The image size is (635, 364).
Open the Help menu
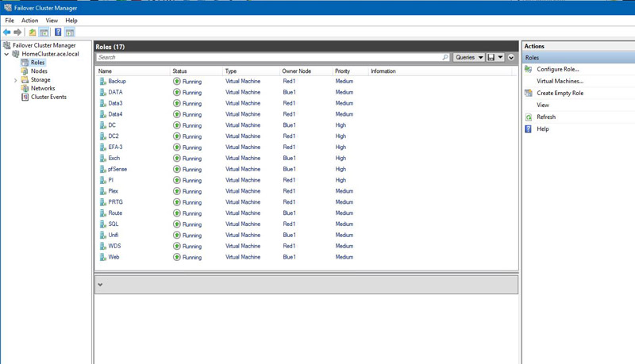click(x=71, y=21)
